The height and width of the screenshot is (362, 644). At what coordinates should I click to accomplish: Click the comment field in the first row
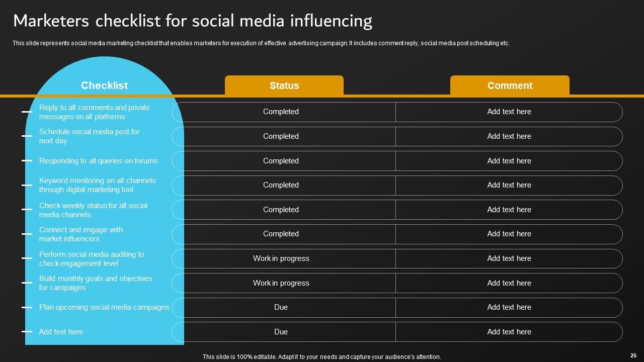(x=509, y=112)
